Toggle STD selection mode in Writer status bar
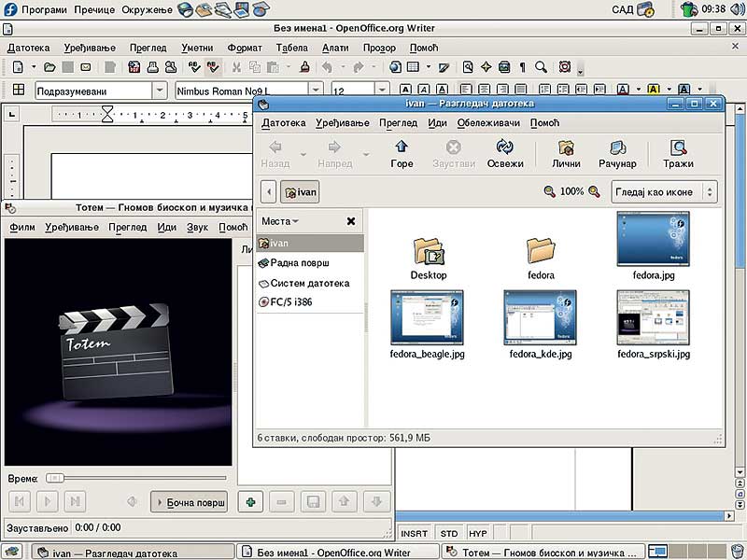The width and height of the screenshot is (747, 560). pyautogui.click(x=449, y=533)
